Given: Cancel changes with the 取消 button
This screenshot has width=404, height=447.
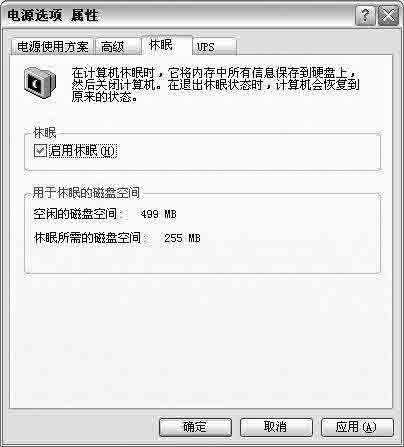Looking at the screenshot, I should (276, 427).
